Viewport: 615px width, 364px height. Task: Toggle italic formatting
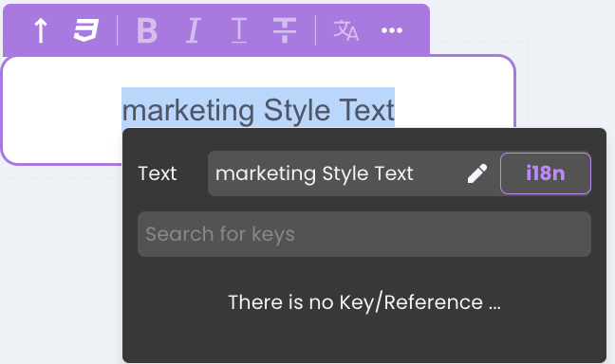[193, 30]
